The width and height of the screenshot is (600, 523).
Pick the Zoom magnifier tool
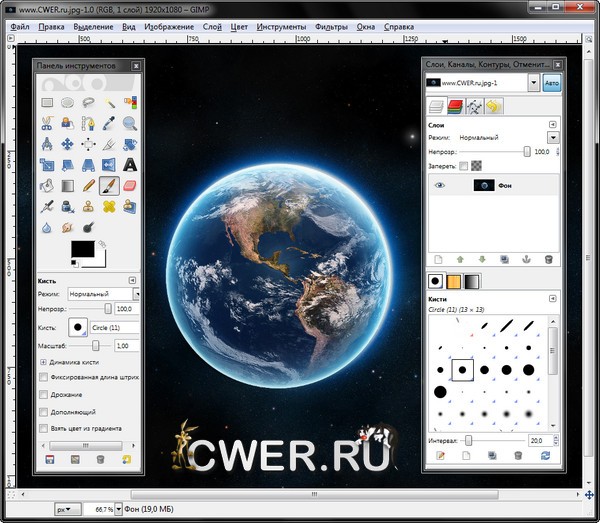pos(130,123)
